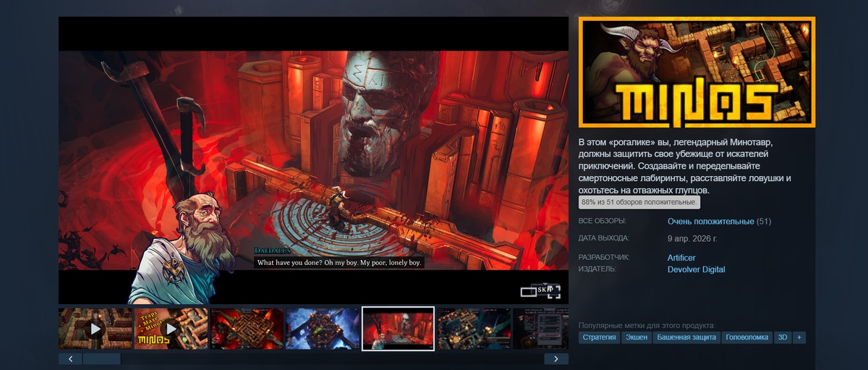The width and height of the screenshot is (868, 370).
Task: Open the blue maze screenshot thumbnail
Action: (322, 329)
